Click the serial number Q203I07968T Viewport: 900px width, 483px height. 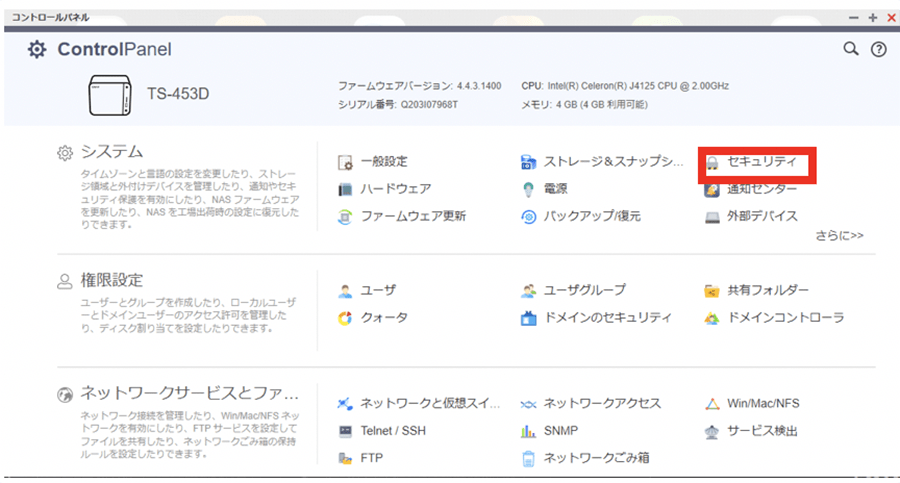pos(429,105)
